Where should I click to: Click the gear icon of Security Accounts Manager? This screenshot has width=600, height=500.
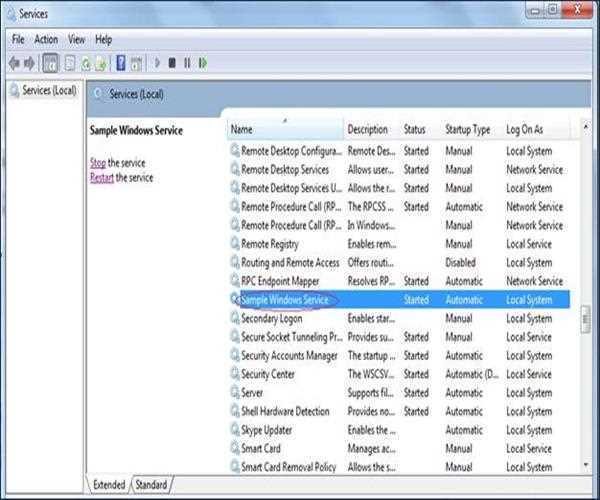click(x=235, y=355)
